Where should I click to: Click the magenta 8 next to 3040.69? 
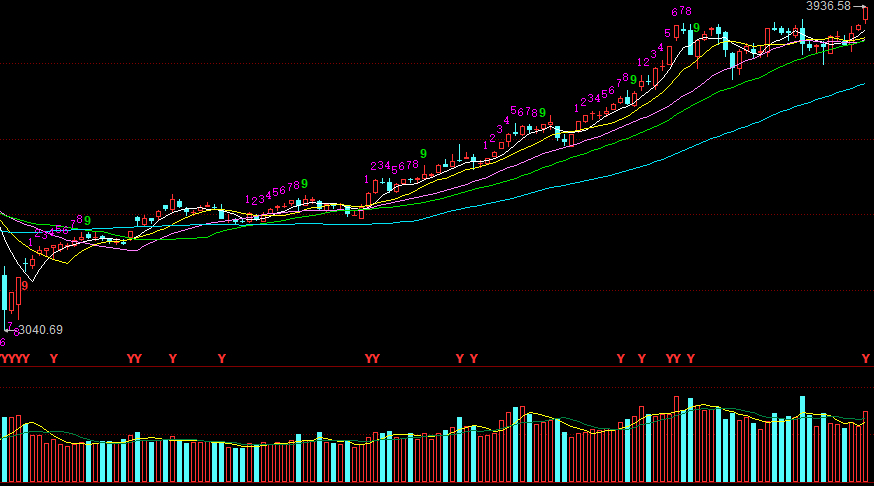coord(15,331)
